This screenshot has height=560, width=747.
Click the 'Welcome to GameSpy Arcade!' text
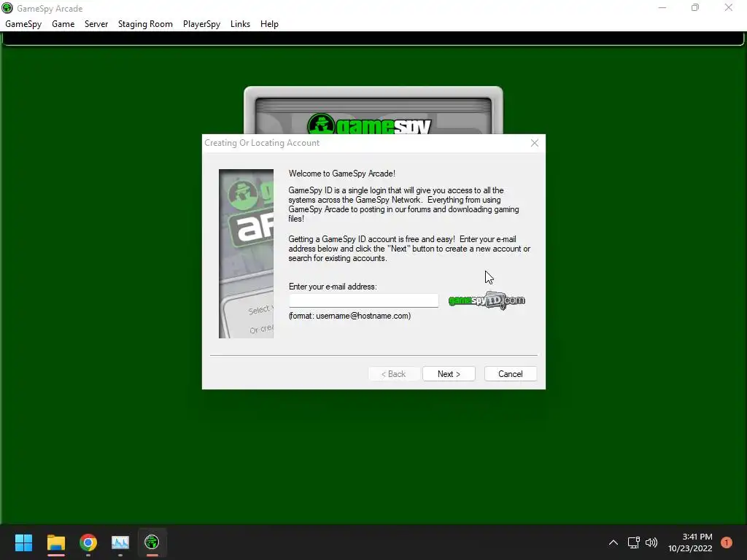click(341, 174)
